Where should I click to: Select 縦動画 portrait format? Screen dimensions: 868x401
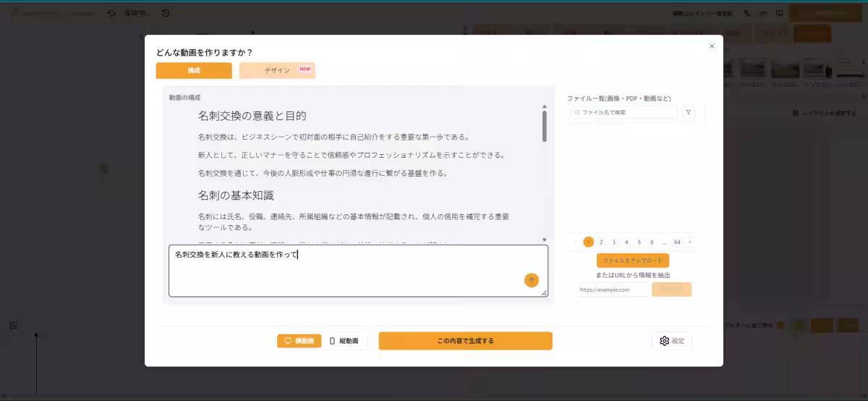point(344,341)
